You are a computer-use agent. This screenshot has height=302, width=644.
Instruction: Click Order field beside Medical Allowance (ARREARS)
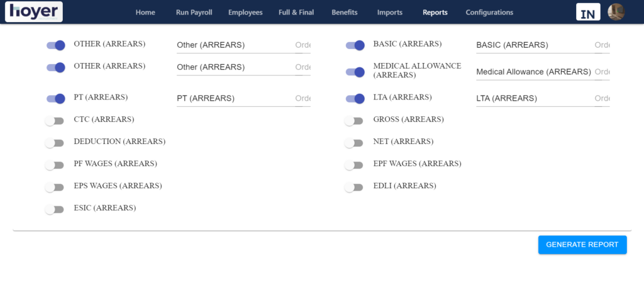click(x=602, y=72)
